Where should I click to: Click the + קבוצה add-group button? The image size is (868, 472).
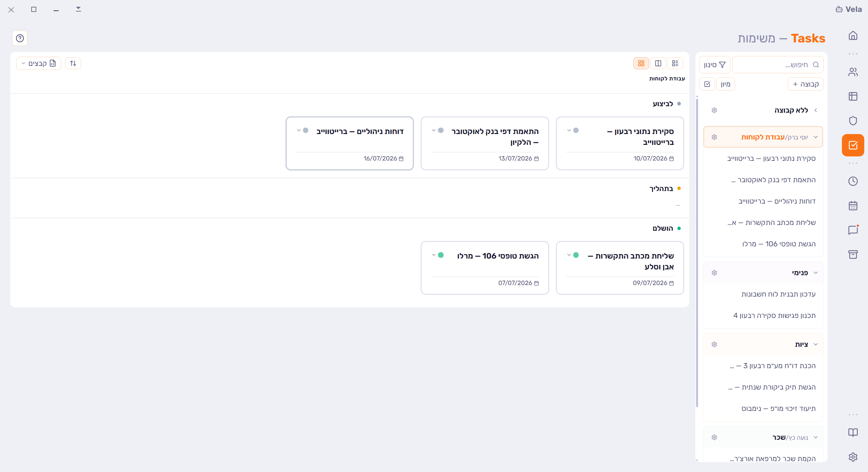806,84
